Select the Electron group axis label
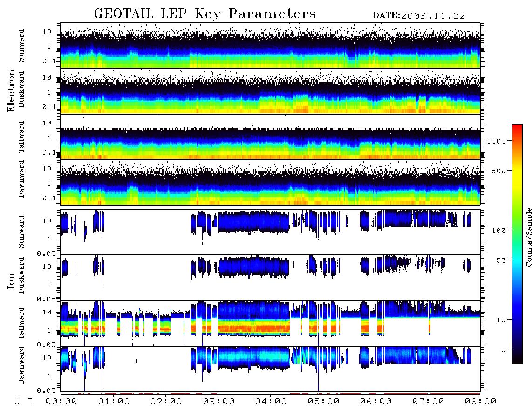Viewport: 532px width, 410px height. click(x=11, y=90)
